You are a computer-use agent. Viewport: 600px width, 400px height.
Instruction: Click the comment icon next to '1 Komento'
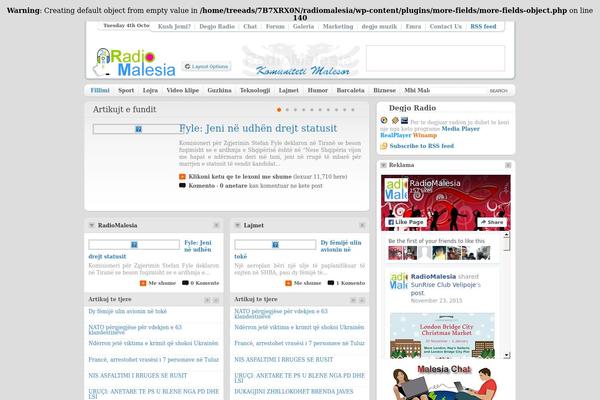point(331,283)
